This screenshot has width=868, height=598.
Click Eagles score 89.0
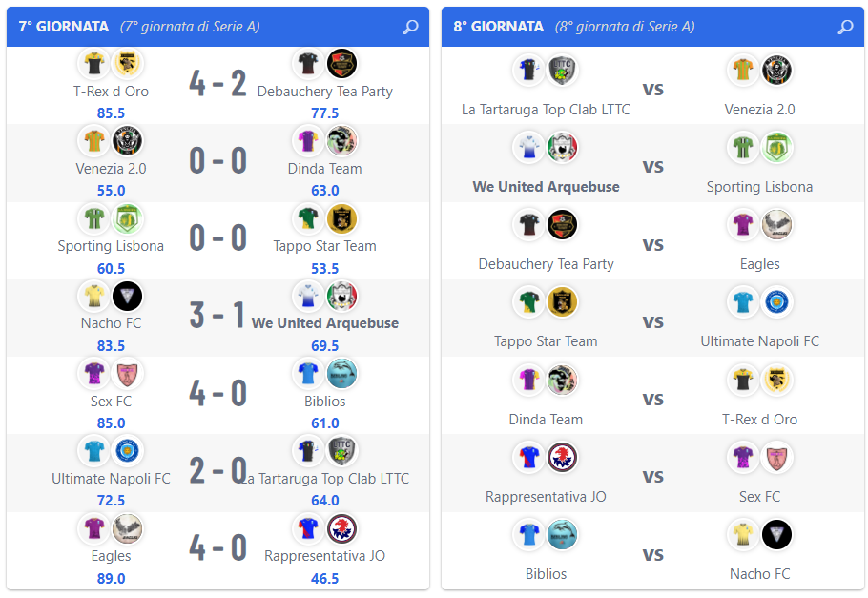pyautogui.click(x=111, y=578)
